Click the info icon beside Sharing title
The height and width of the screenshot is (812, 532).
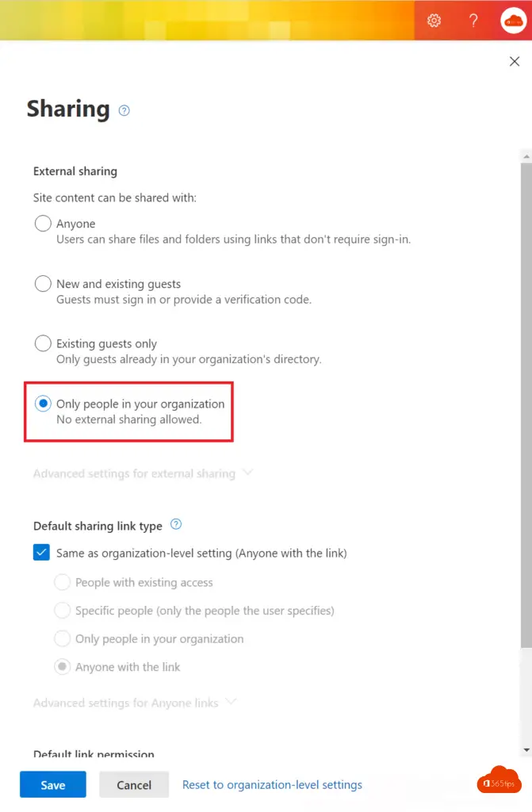tap(124, 111)
